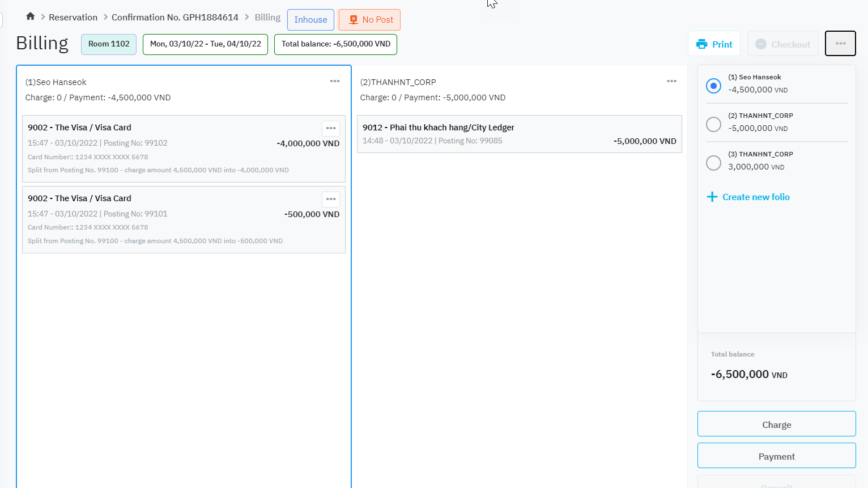
Task: Open Confirmation No. GPH1884614 breadcrumb
Action: point(175,18)
